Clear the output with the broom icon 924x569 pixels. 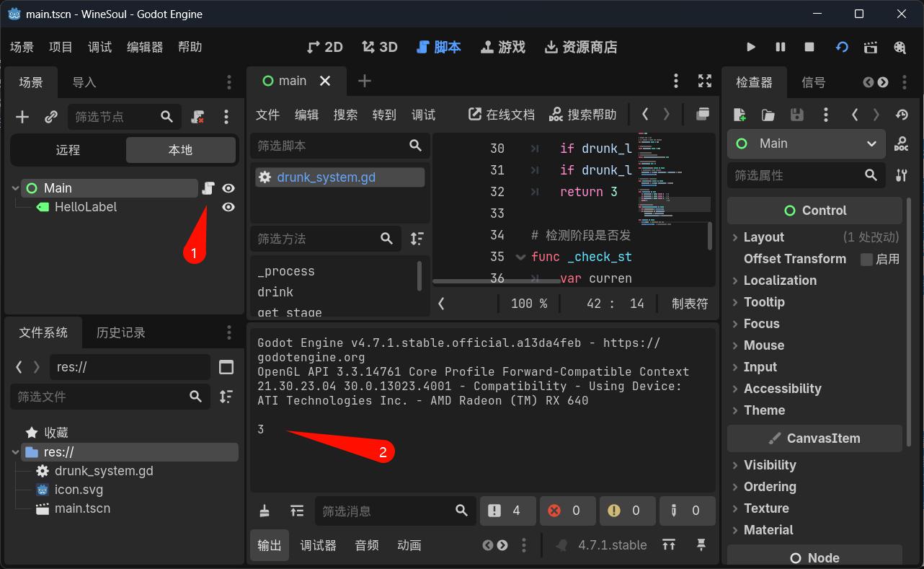(x=265, y=511)
